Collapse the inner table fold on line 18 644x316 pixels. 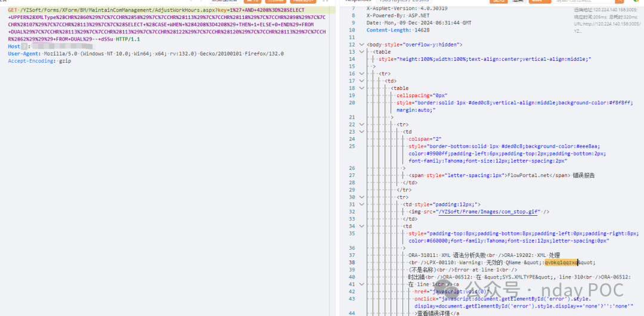(x=361, y=88)
